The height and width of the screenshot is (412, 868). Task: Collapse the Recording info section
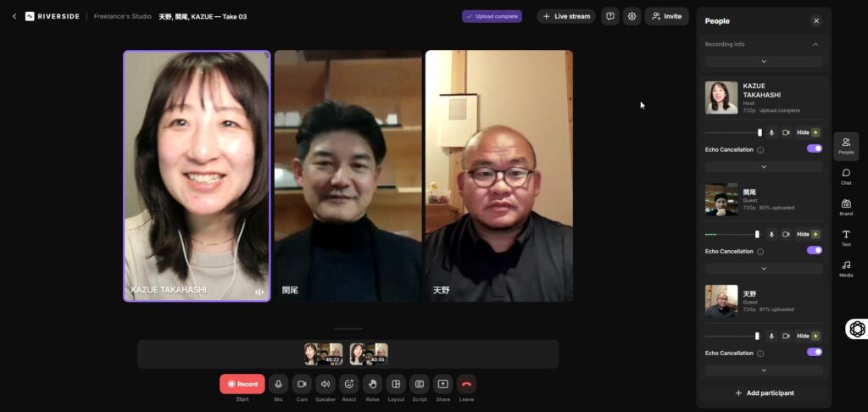[815, 44]
